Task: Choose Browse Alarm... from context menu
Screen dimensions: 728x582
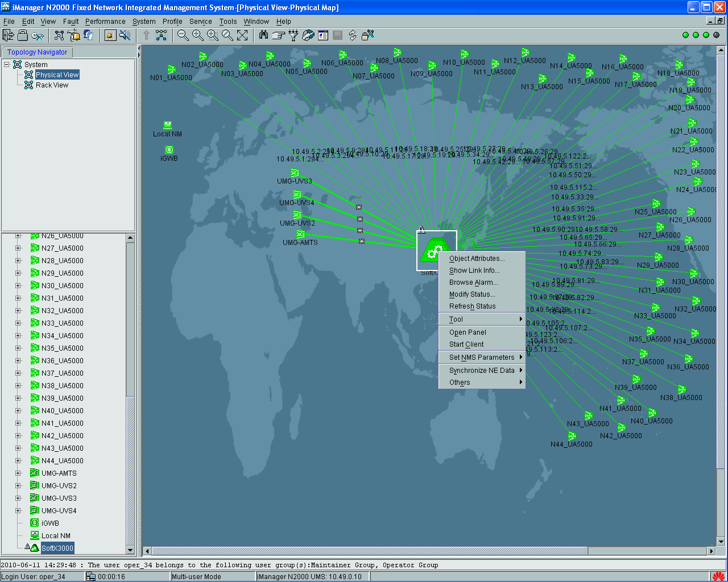Action: [x=473, y=282]
